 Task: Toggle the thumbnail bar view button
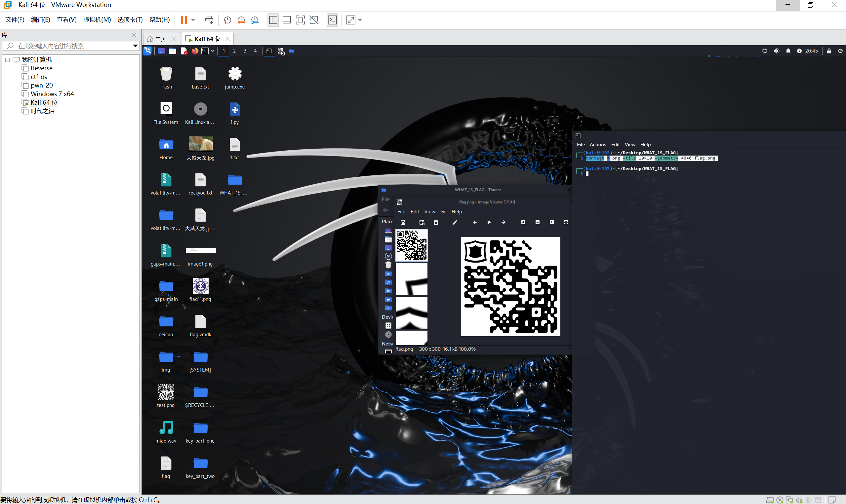287,20
